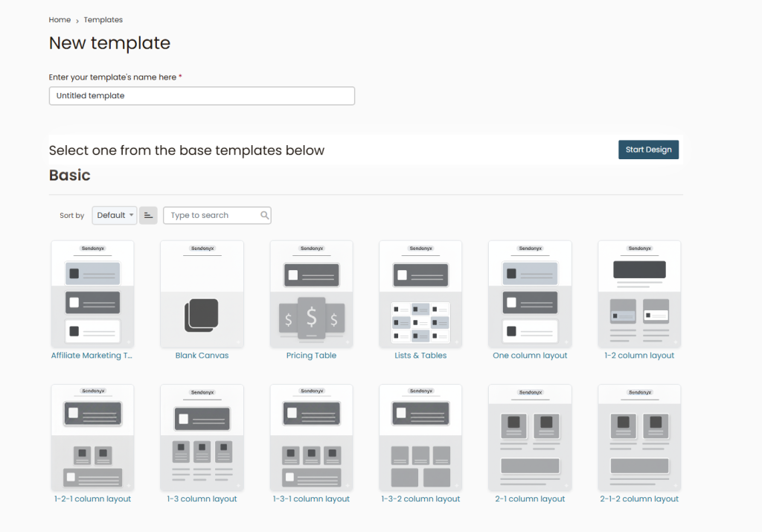Open the Templates breadcrumb link
This screenshot has width=762, height=532.
pos(103,20)
